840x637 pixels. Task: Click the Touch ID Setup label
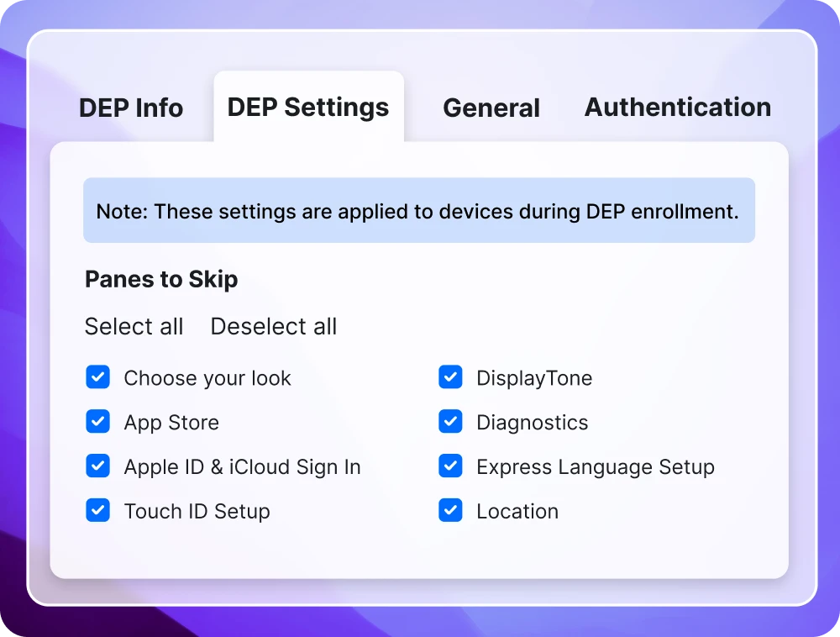197,512
